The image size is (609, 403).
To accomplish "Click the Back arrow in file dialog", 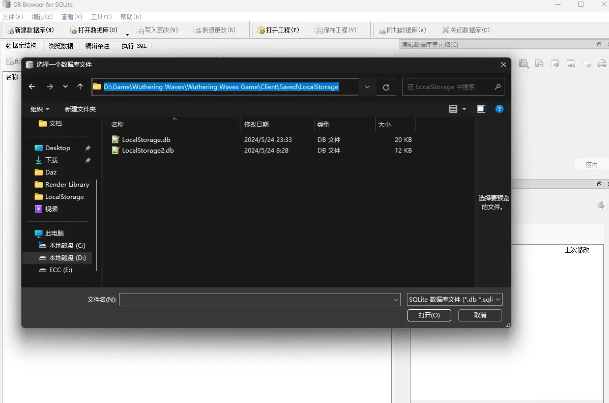I will click(x=33, y=87).
